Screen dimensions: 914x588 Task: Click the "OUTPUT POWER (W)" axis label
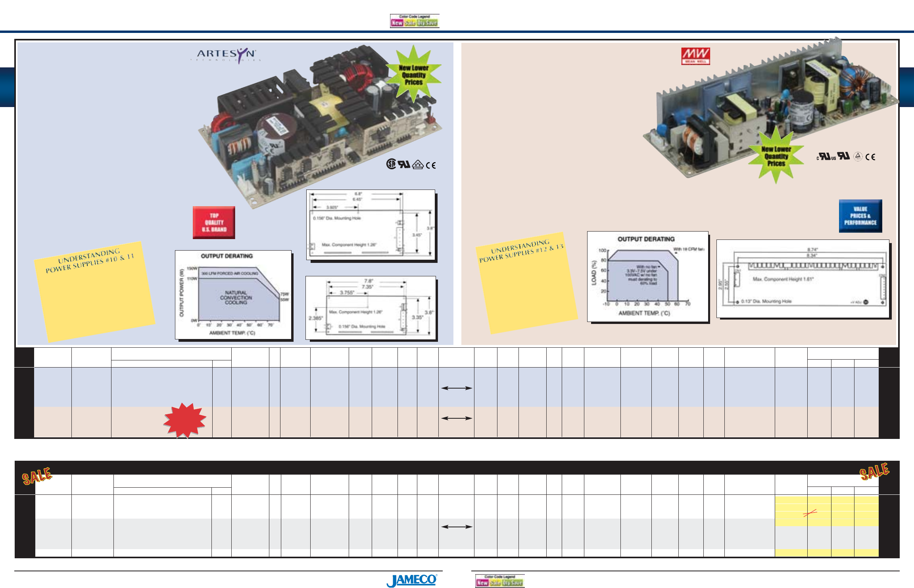pos(182,293)
